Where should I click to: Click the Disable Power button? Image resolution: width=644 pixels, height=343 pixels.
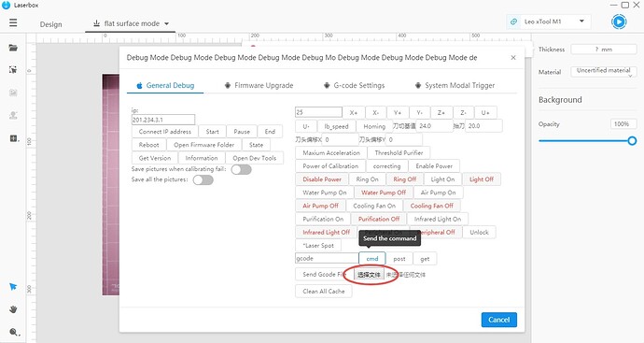click(322, 179)
